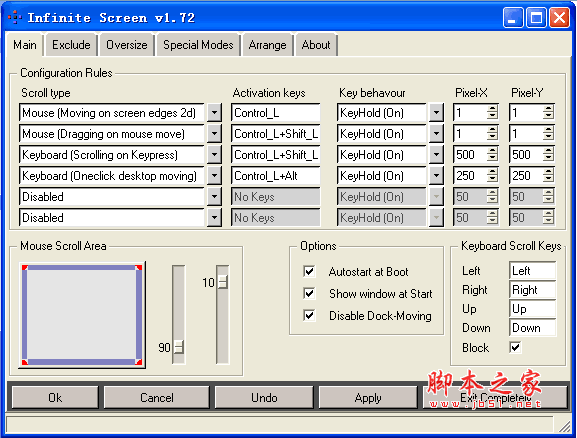
Task: Click the Pixel-X value field showing 500
Action: (470, 155)
